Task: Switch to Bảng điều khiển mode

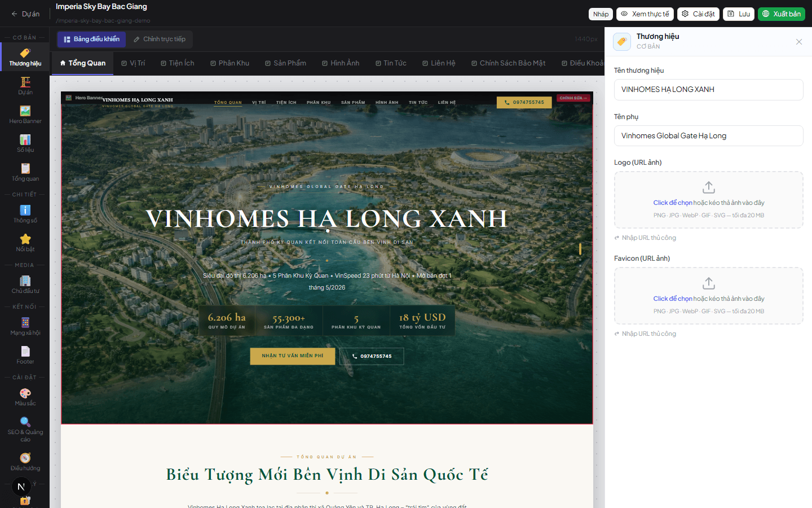Action: 91,39
